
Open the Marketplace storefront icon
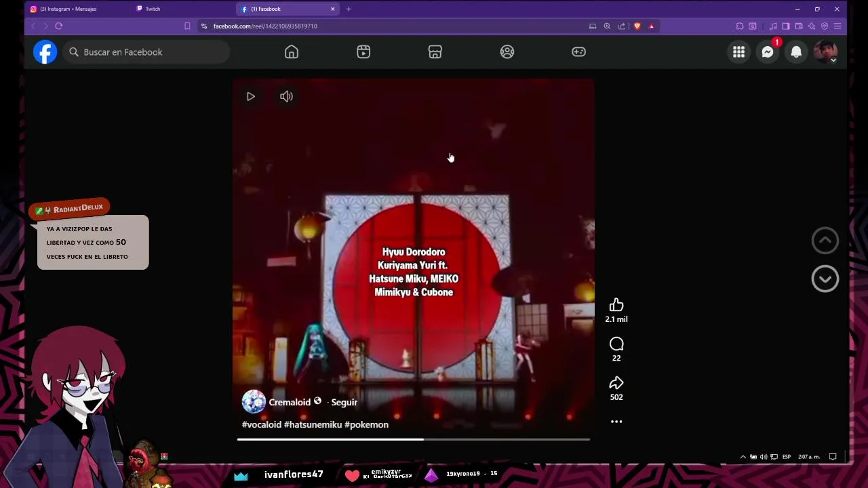click(435, 52)
